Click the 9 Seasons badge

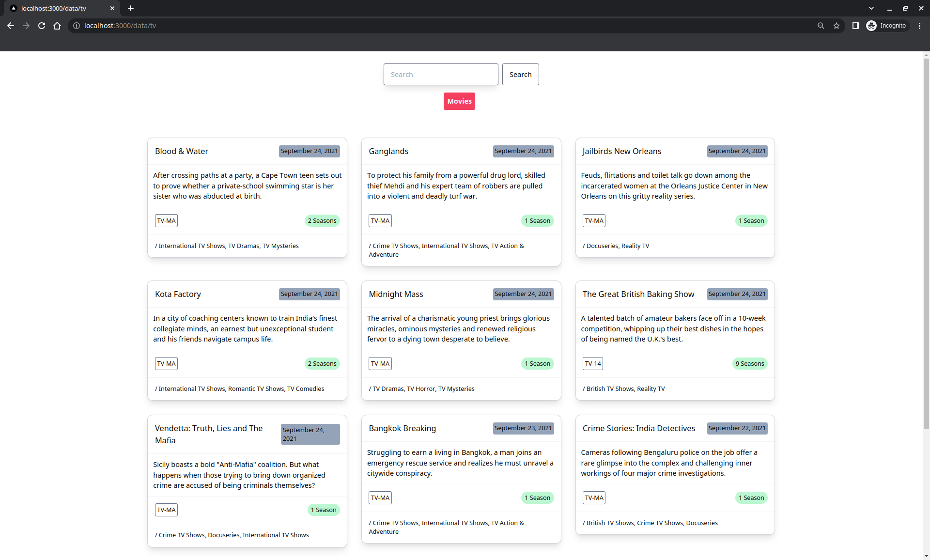[x=749, y=364]
